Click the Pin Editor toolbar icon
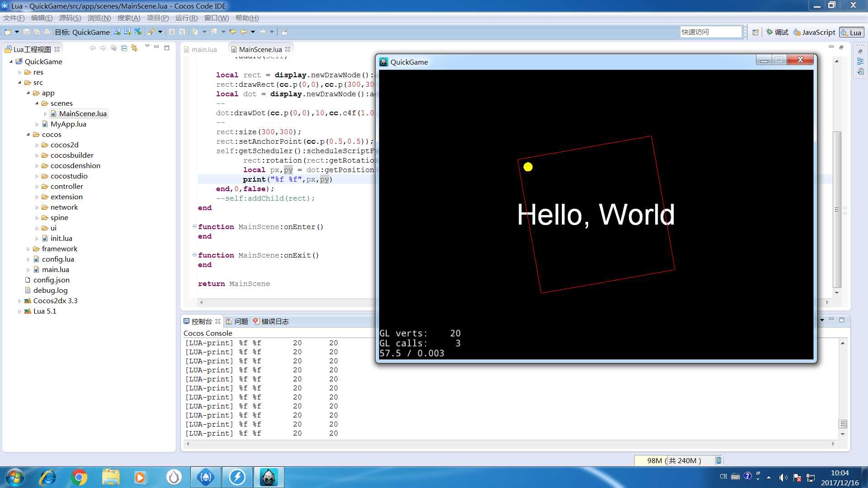Image resolution: width=868 pixels, height=488 pixels. [x=284, y=32]
